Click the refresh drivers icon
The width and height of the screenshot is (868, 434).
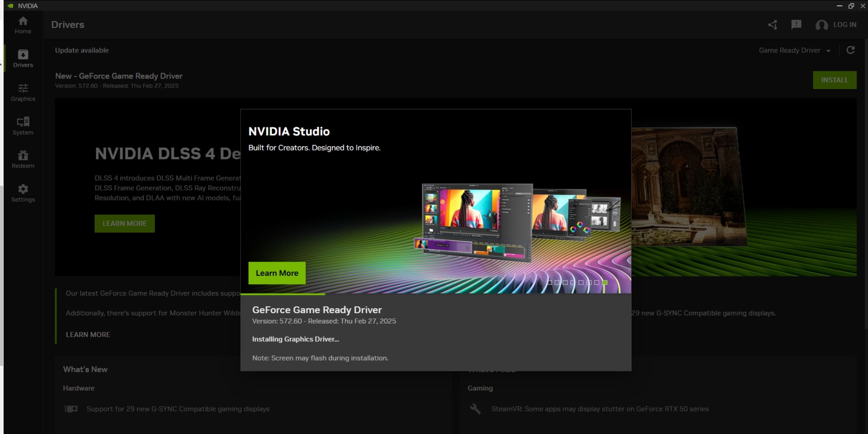(851, 50)
